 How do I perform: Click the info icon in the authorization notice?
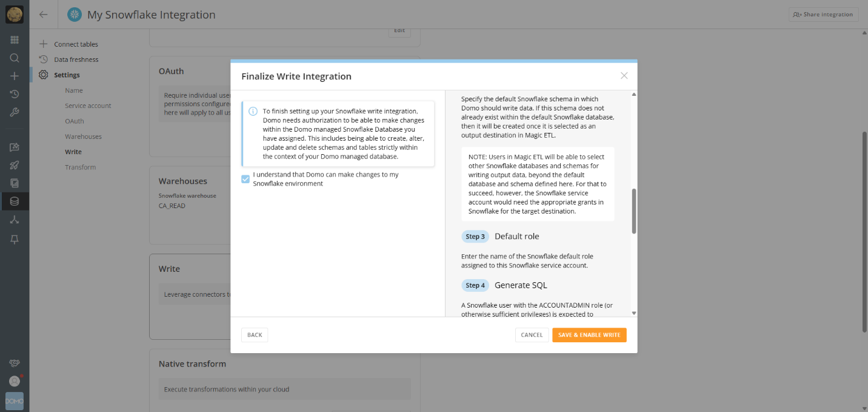coord(253,112)
